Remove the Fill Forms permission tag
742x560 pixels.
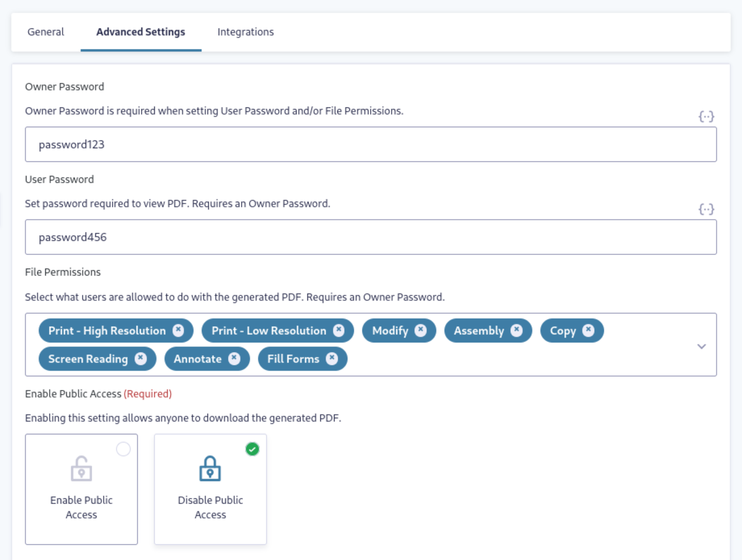tap(333, 358)
